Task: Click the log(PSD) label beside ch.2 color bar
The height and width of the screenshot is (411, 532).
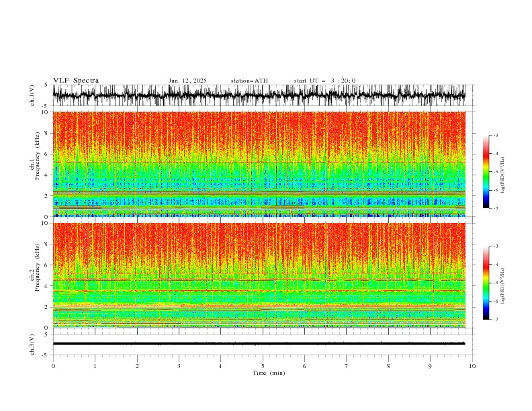Action: (x=502, y=286)
